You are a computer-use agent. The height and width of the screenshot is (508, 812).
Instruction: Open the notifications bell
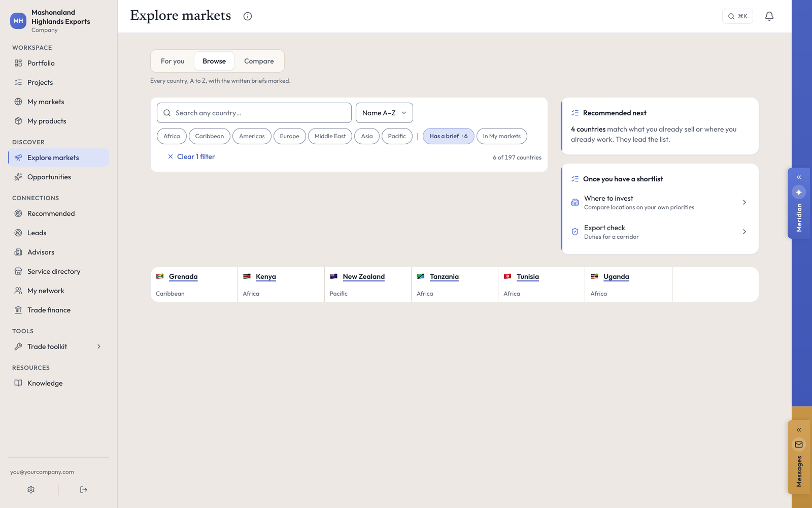[x=769, y=16]
